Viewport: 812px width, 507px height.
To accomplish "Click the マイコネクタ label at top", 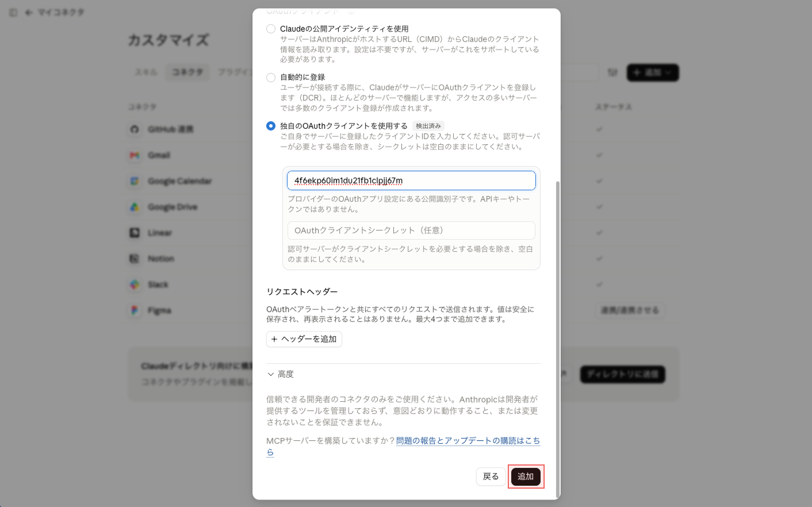I will click(61, 12).
